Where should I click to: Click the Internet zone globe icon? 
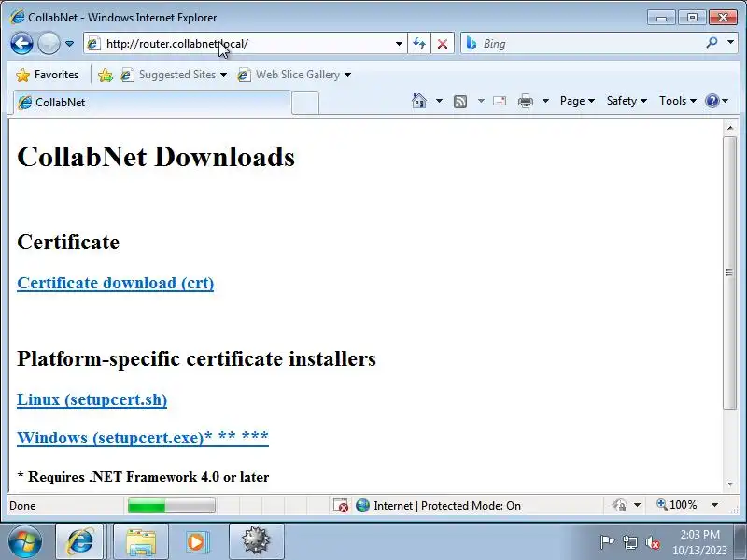[x=362, y=505]
